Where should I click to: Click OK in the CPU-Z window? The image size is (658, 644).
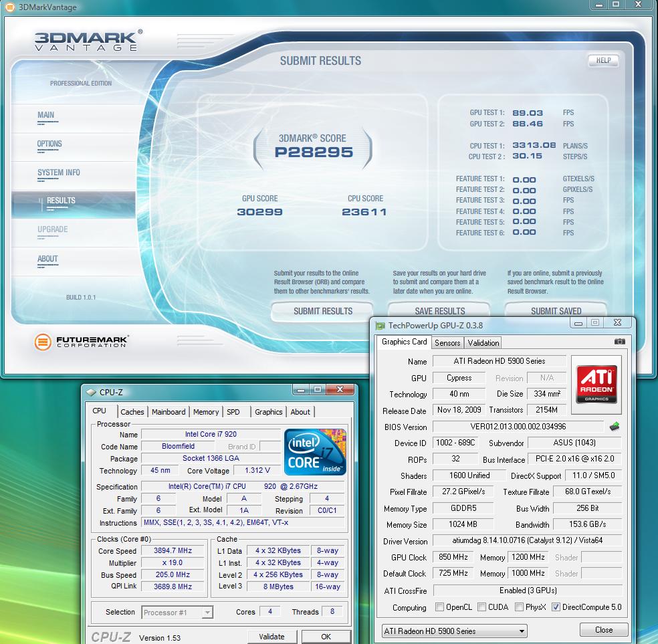click(326, 637)
